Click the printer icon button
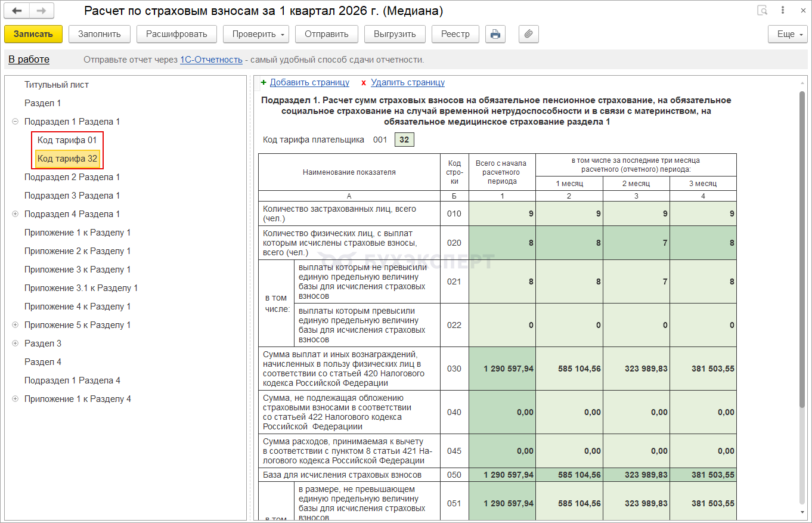 (x=495, y=34)
